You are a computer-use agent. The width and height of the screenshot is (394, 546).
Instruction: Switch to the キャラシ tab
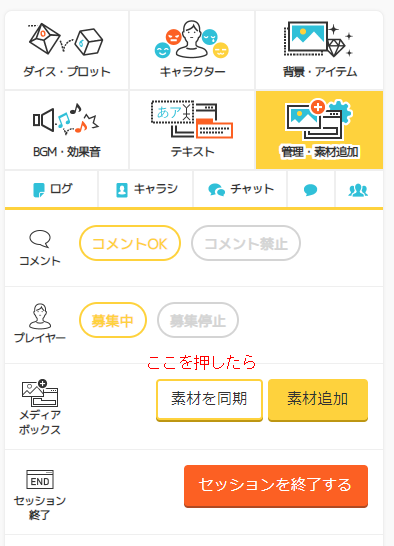[x=146, y=190]
